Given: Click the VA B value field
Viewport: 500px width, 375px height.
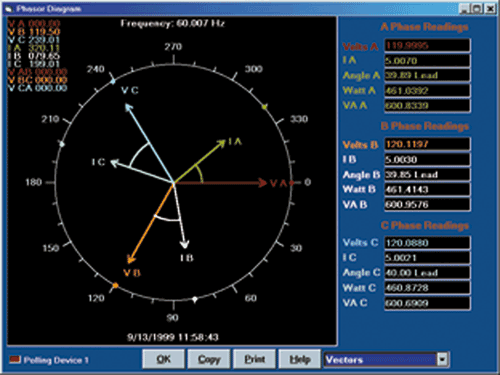Looking at the screenshot, I should (427, 204).
